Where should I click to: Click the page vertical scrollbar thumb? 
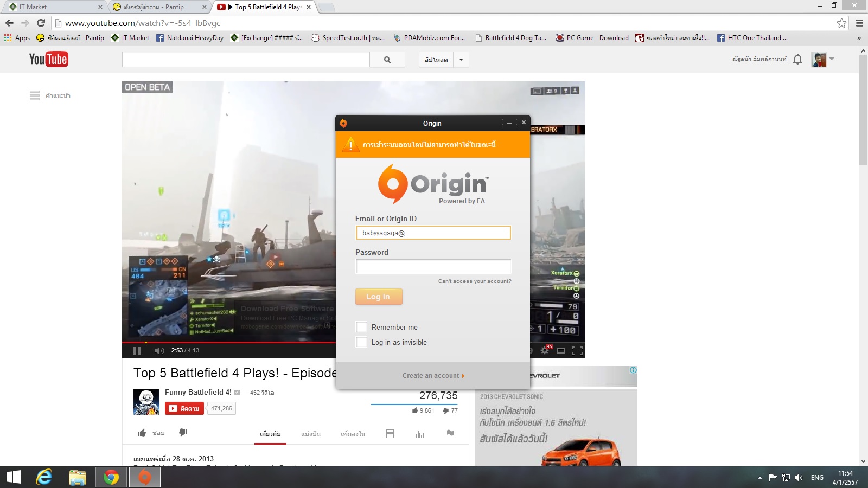click(x=863, y=110)
